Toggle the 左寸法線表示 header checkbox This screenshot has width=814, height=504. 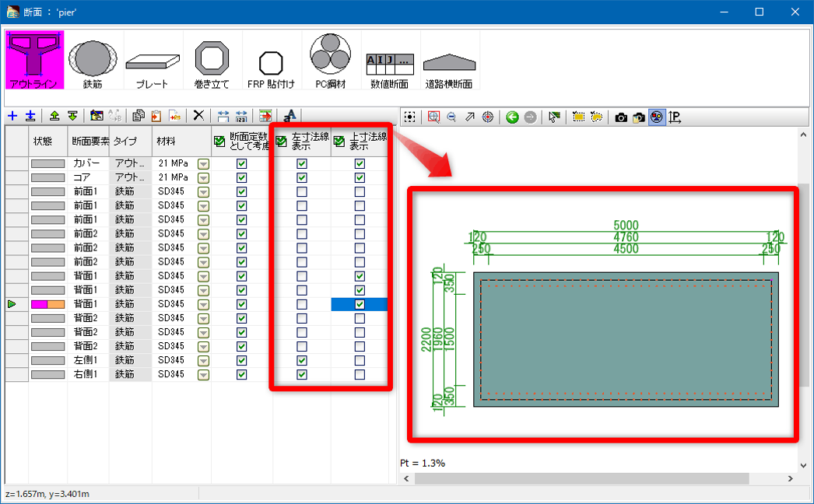click(x=282, y=142)
